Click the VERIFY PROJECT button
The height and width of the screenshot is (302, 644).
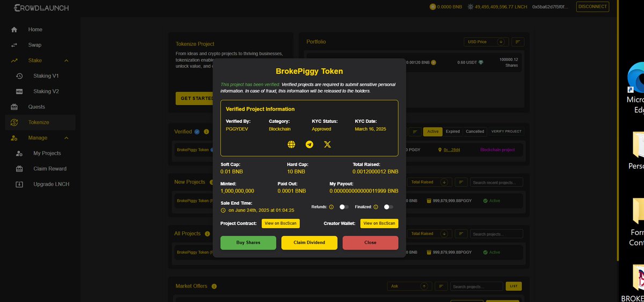pyautogui.click(x=507, y=131)
